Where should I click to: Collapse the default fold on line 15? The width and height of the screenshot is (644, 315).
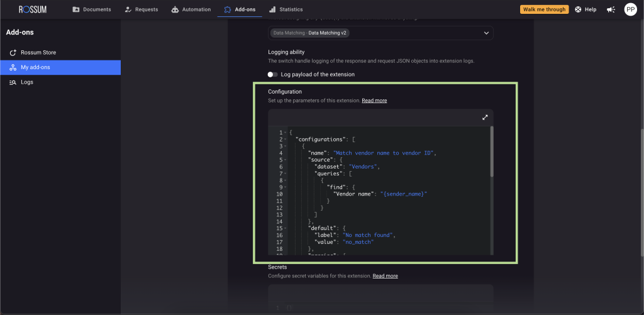[x=286, y=228]
